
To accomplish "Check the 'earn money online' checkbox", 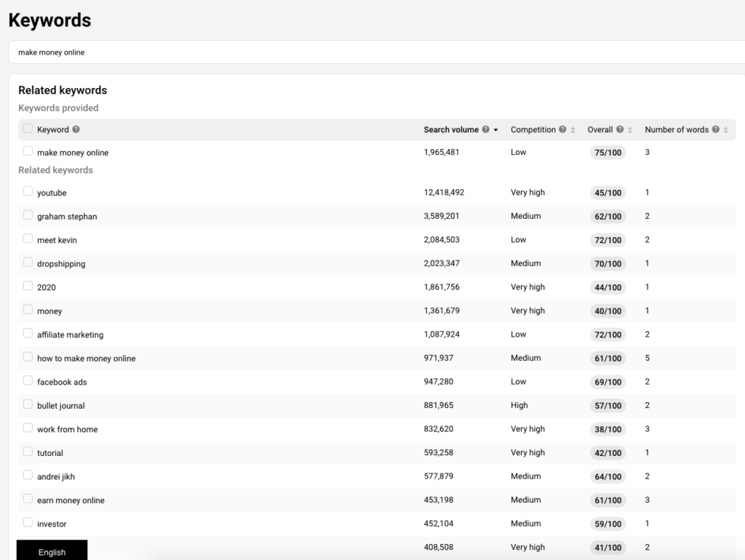I will point(28,499).
